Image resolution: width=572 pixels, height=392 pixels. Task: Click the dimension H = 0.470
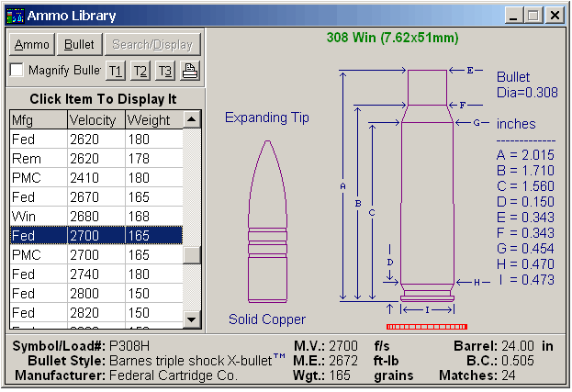(x=525, y=264)
